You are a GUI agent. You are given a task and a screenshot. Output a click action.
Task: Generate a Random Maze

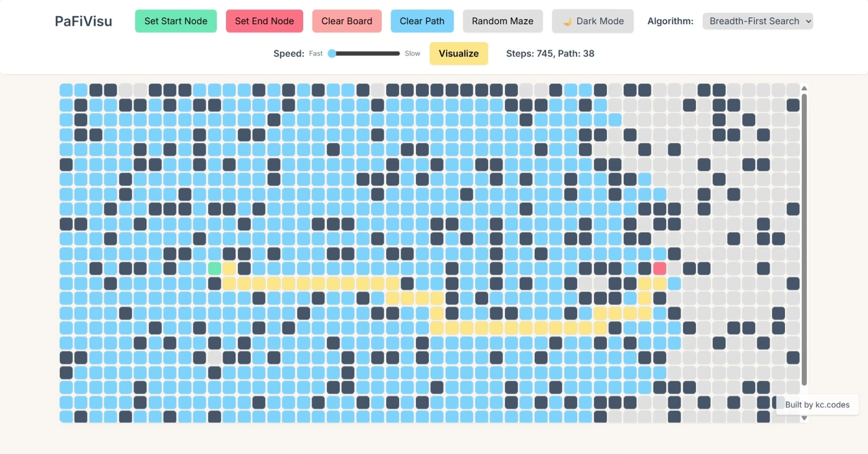(x=503, y=21)
